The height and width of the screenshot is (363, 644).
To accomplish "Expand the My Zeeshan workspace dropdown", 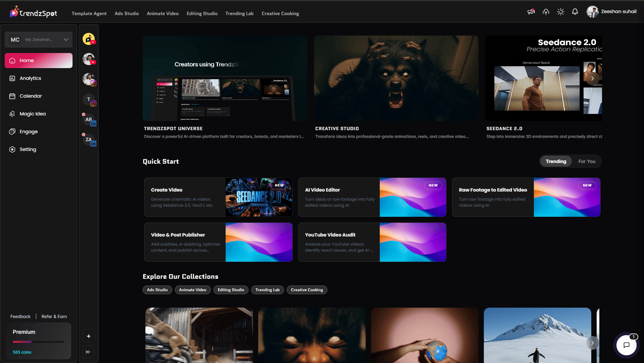I will click(x=39, y=40).
